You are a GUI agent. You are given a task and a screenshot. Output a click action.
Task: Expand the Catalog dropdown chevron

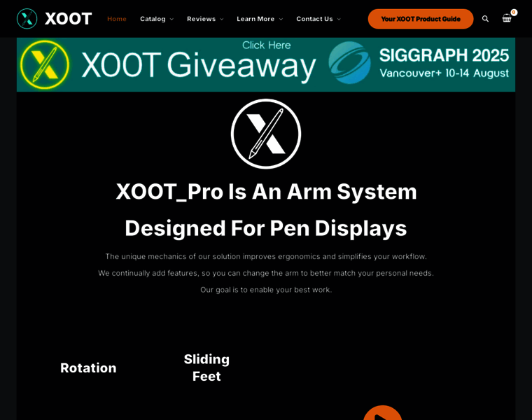pos(171,20)
